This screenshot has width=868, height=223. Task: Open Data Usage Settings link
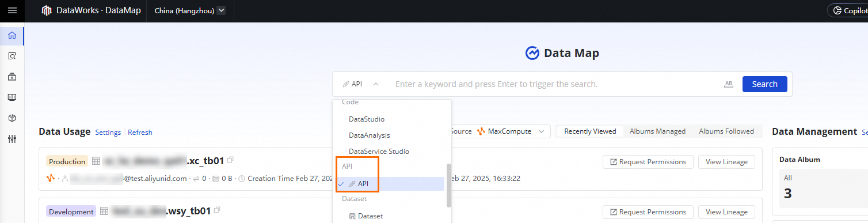tap(108, 132)
